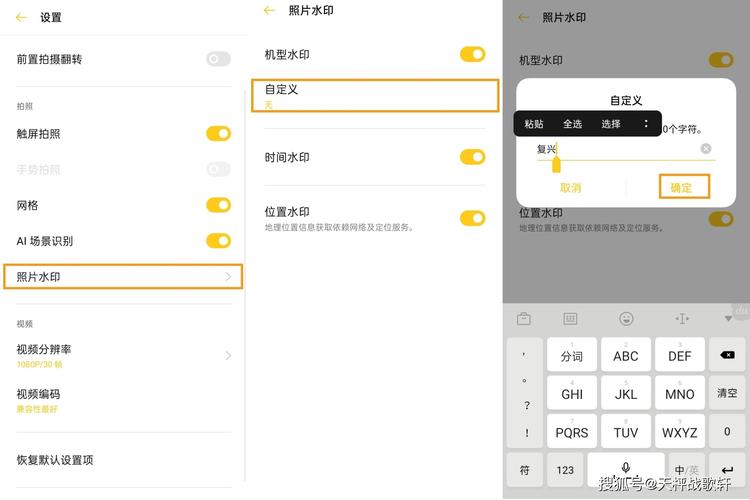Choose 全选 in the text popup menu
The height and width of the screenshot is (500, 750).
tap(572, 124)
